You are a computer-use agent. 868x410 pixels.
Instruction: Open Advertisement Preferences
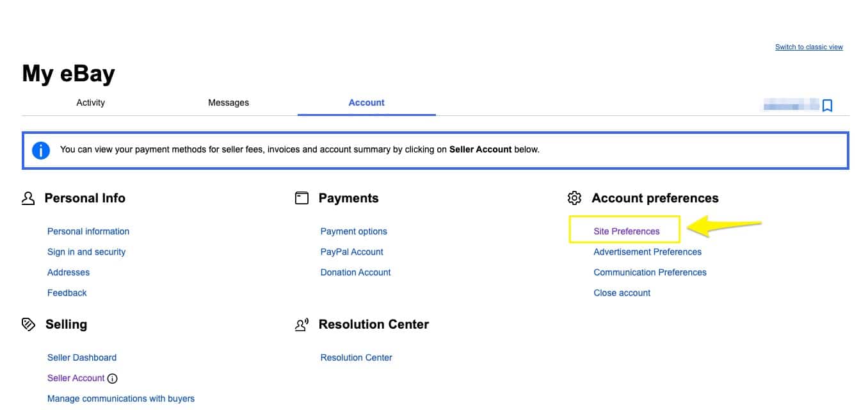pos(648,252)
